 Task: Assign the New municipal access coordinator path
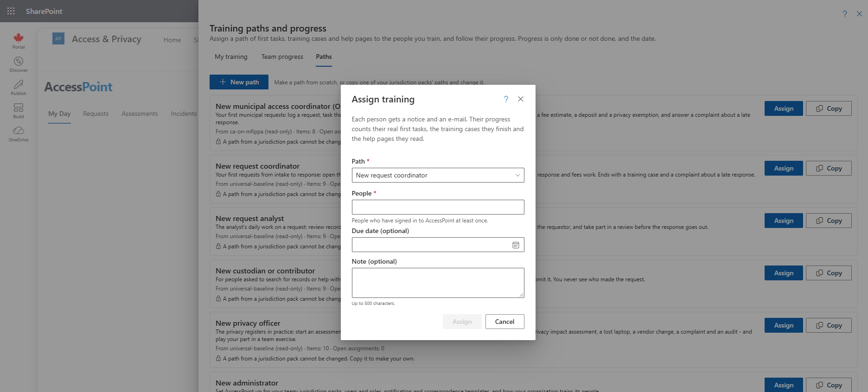[784, 108]
